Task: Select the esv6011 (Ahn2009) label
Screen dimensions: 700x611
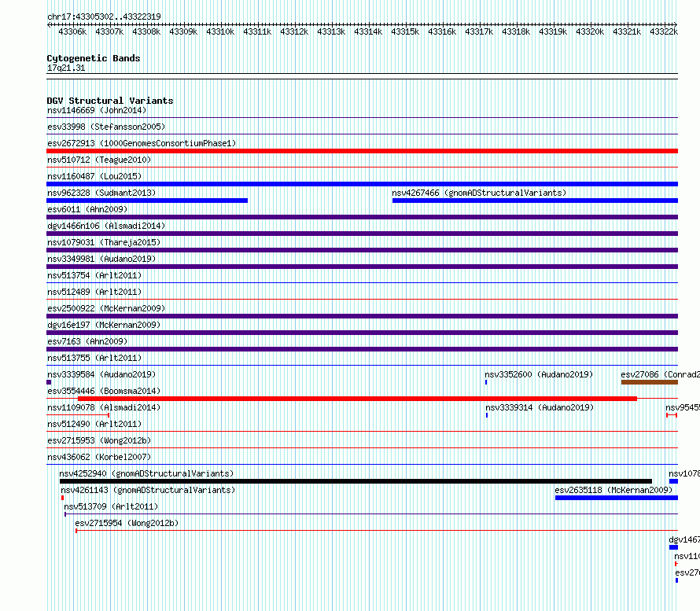Action: tap(87, 209)
